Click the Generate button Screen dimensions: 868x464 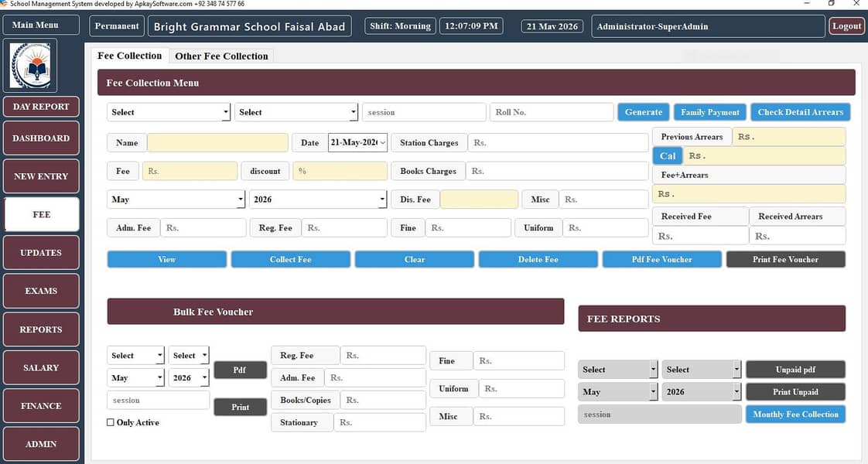[x=643, y=112]
